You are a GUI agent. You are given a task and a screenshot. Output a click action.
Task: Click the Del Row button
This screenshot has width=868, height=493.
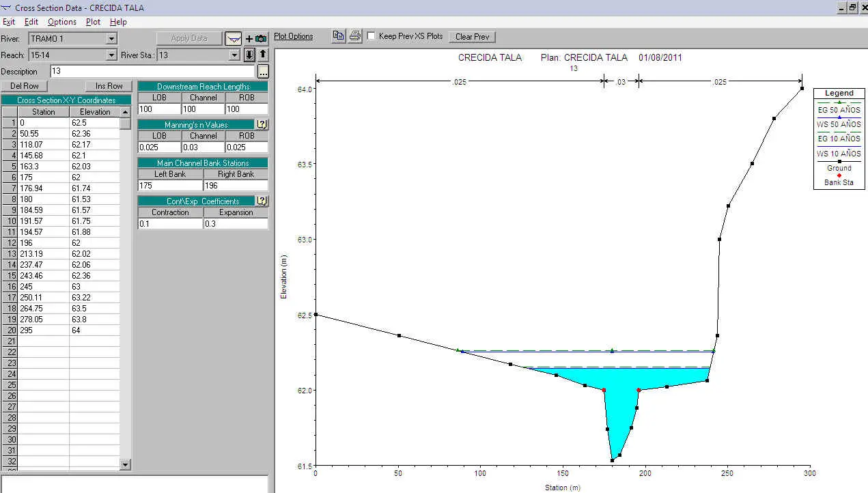pyautogui.click(x=25, y=86)
